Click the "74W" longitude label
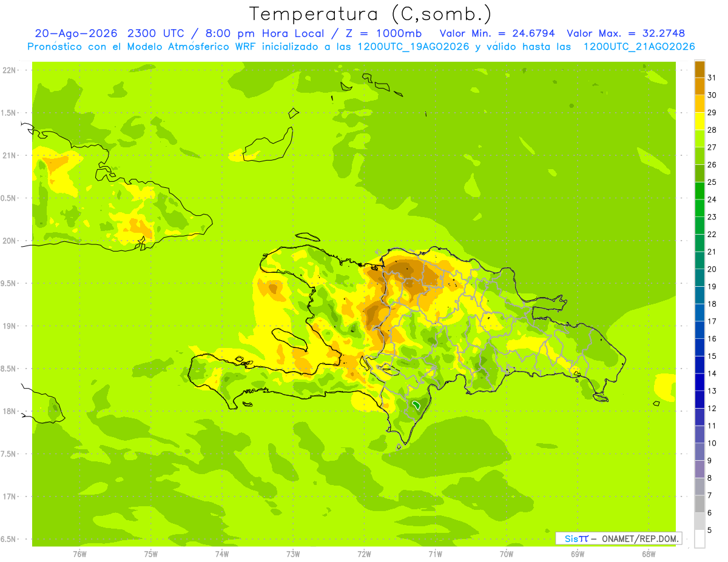The height and width of the screenshot is (562, 728). (x=222, y=554)
